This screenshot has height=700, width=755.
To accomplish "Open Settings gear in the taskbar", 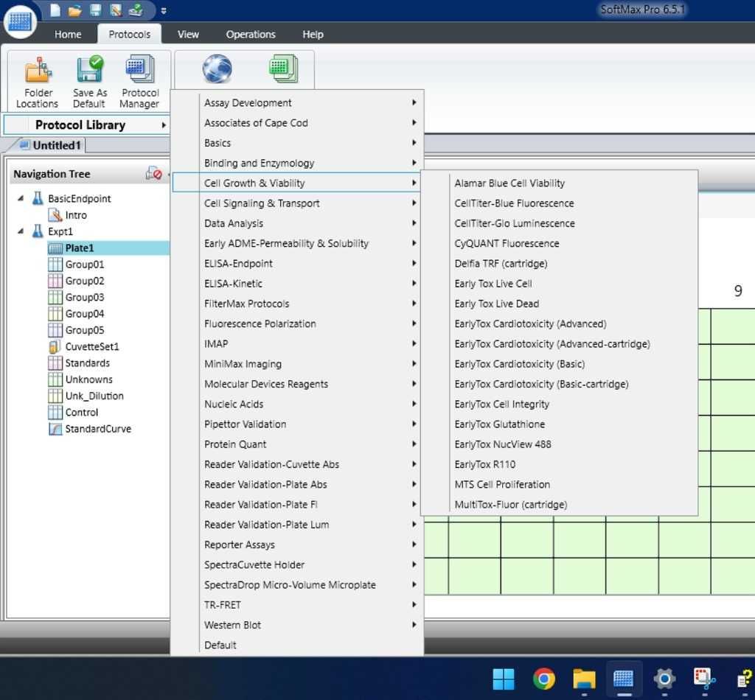I will point(664,679).
